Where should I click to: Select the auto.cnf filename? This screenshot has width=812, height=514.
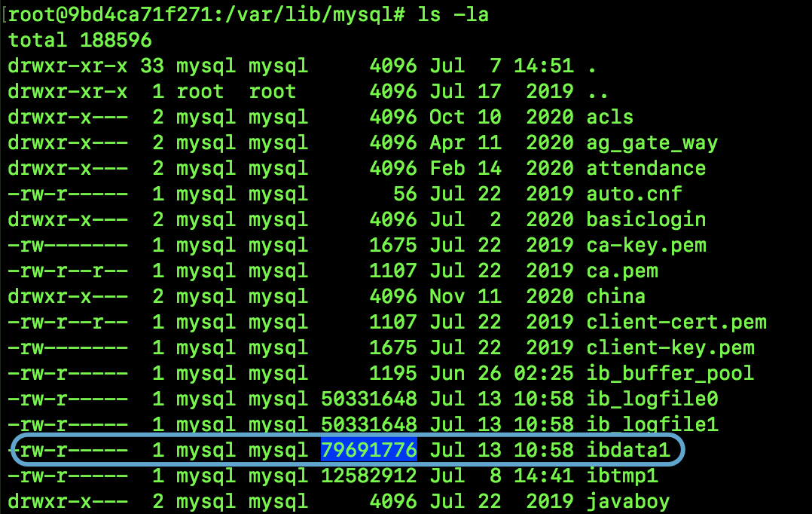click(634, 194)
